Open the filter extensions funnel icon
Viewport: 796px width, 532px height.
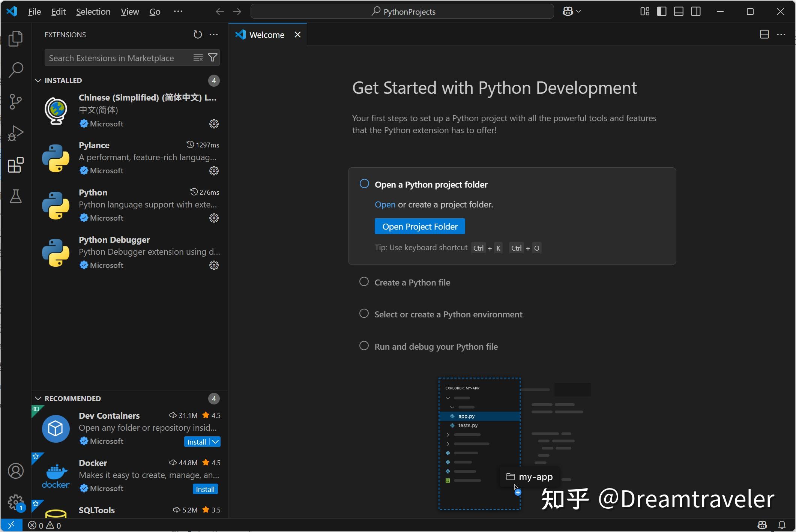(212, 57)
